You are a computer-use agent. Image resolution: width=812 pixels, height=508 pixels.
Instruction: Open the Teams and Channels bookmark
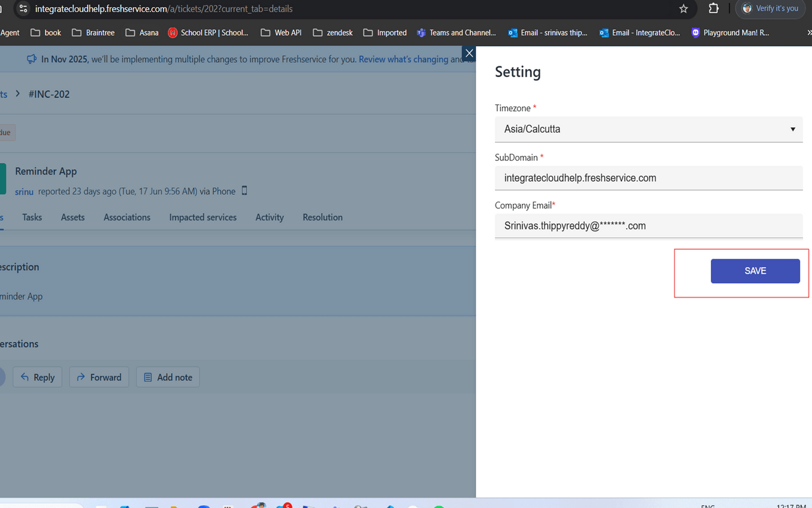pos(457,33)
